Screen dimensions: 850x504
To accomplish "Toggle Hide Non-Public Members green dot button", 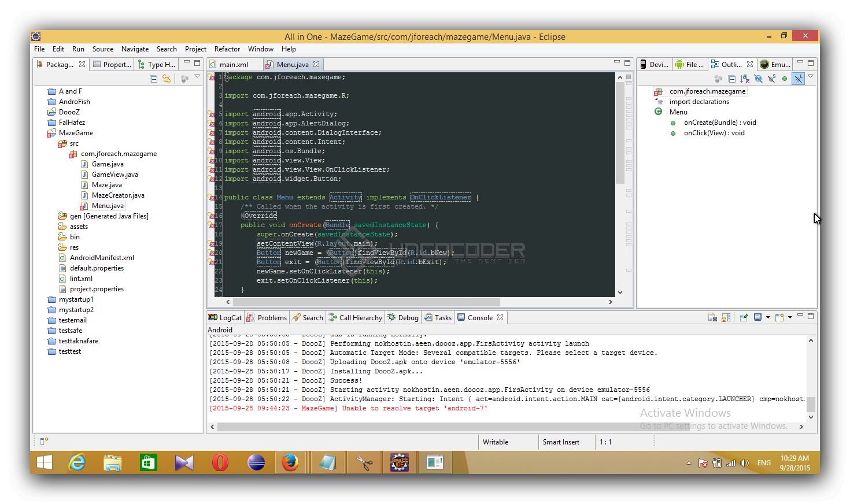I will (x=785, y=79).
